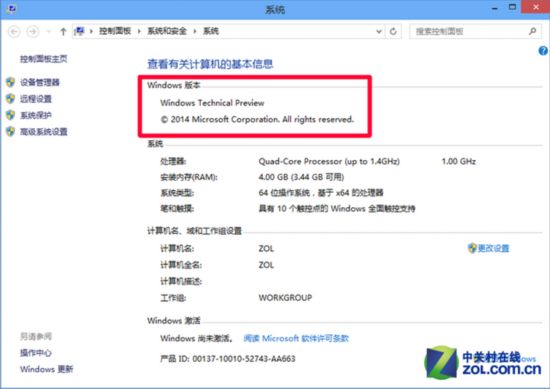This screenshot has width=550, height=389.
Task: Click shield icon beside 设备管理器
Action: tap(11, 82)
